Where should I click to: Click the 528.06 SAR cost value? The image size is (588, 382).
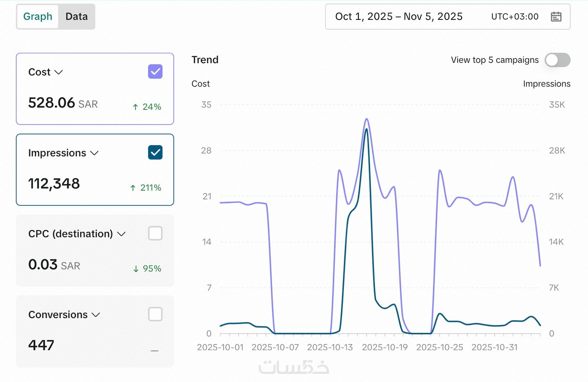coord(63,103)
